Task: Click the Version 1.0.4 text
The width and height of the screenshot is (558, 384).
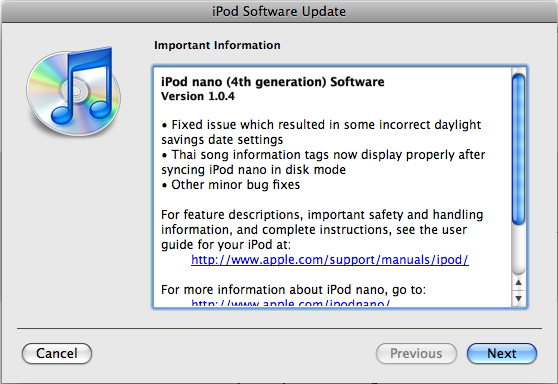Action: (198, 96)
